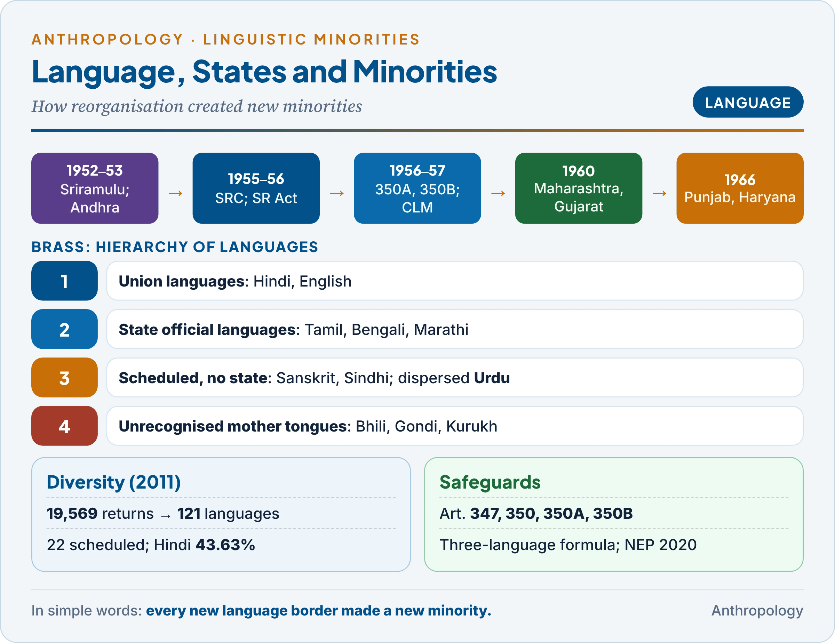Click the bold word 'Urdu'
This screenshot has width=835, height=644.
point(492,378)
